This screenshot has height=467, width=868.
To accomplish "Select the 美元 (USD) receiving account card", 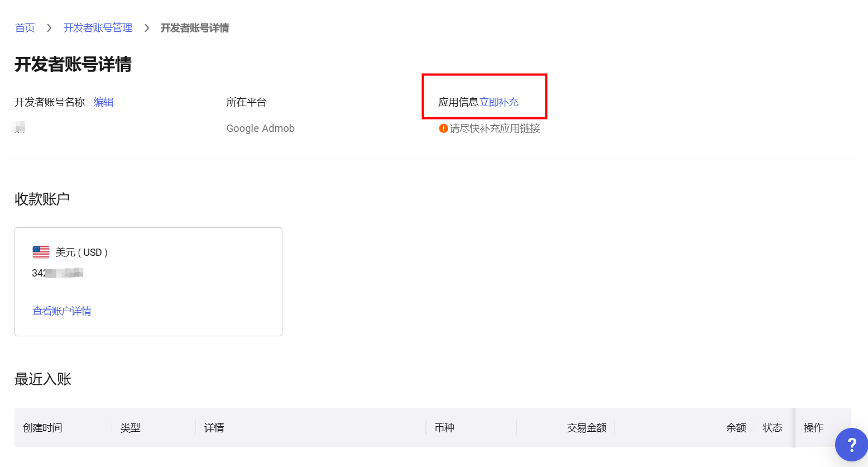I will 148,282.
